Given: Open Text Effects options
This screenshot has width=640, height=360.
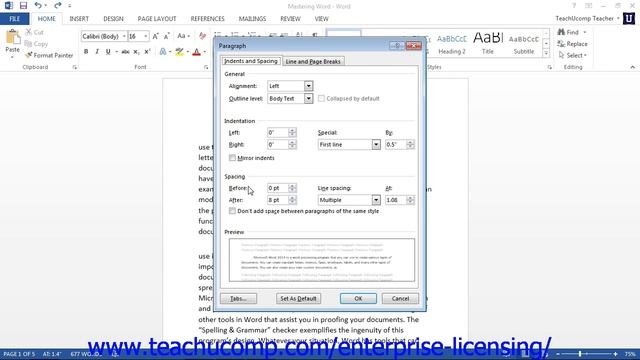Looking at the screenshot, I should click(x=163, y=52).
